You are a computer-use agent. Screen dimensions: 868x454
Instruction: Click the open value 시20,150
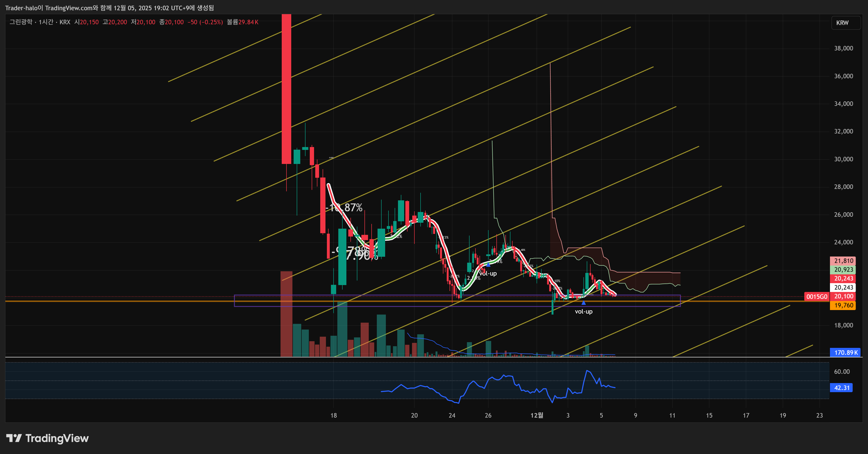pyautogui.click(x=87, y=22)
